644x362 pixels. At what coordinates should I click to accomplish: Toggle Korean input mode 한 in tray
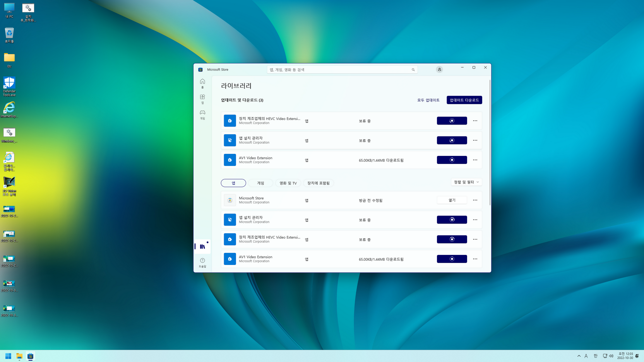pyautogui.click(x=596, y=356)
